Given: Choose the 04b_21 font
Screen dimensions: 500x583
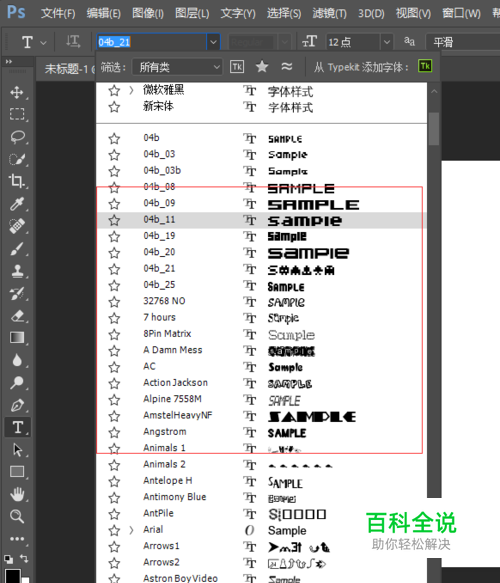Looking at the screenshot, I should (x=261, y=269).
